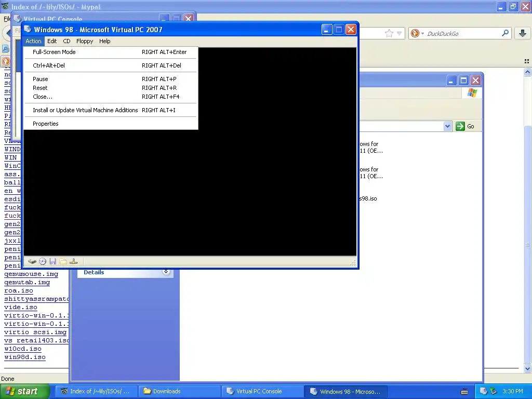Image resolution: width=532 pixels, height=399 pixels.
Task: Click the Windows flag logo in the Downloads window
Action: [x=472, y=93]
